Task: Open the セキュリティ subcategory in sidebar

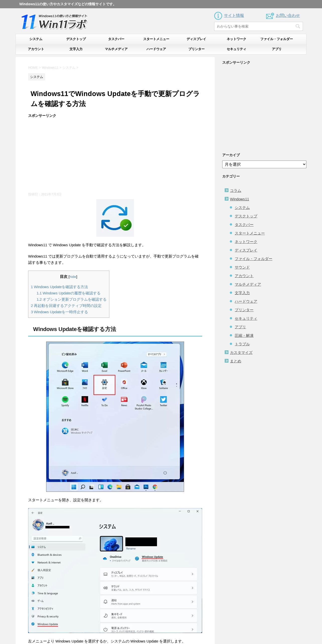Action: tap(246, 318)
